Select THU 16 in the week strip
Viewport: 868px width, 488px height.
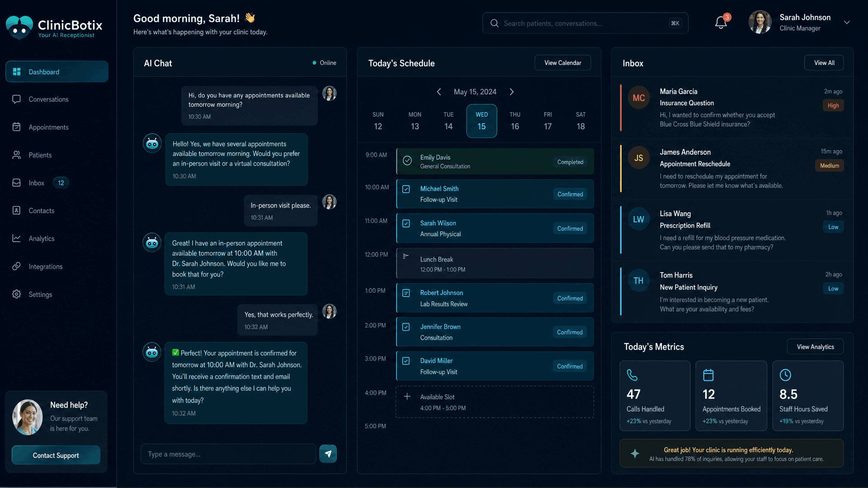(515, 121)
